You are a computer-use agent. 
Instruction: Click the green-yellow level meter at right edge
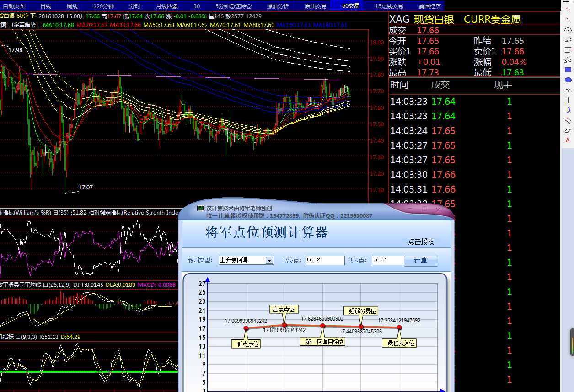[571, 342]
